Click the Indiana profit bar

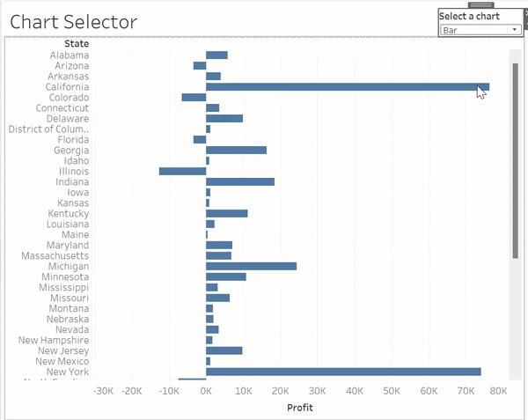(239, 181)
